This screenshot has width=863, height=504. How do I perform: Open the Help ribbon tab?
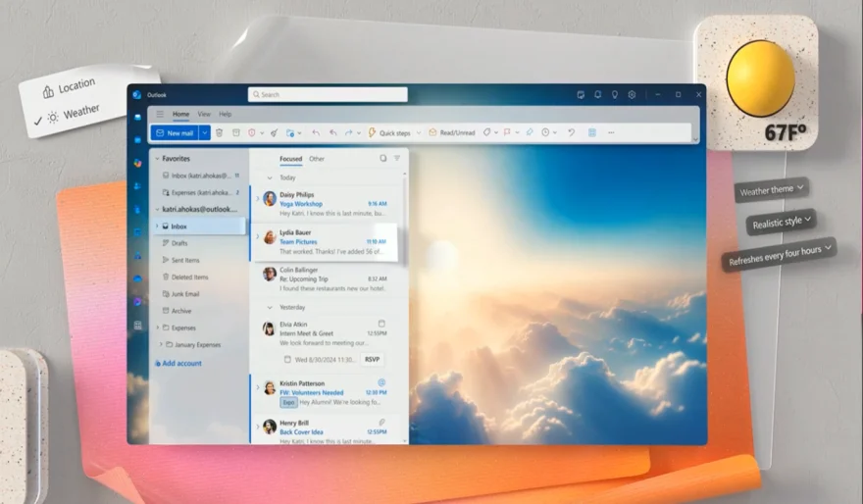[226, 114]
